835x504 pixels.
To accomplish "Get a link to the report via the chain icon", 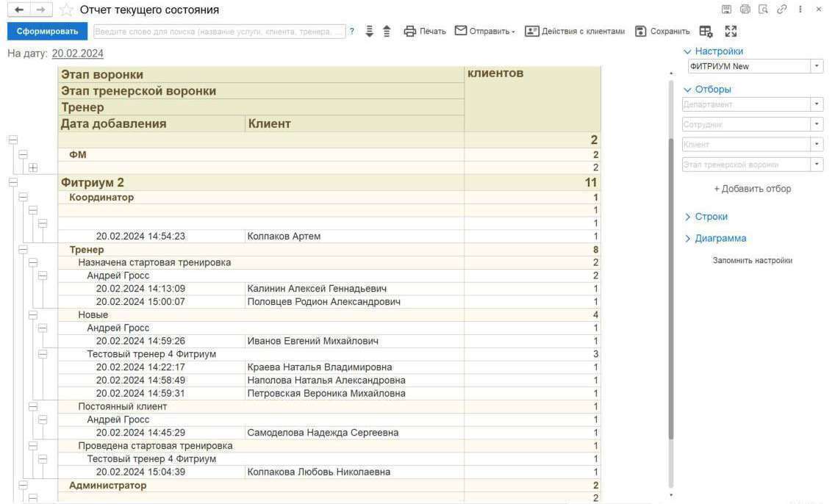I will pyautogui.click(x=782, y=9).
